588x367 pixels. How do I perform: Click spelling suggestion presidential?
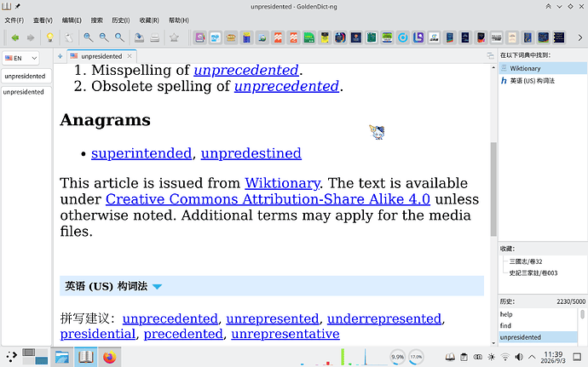coord(98,334)
